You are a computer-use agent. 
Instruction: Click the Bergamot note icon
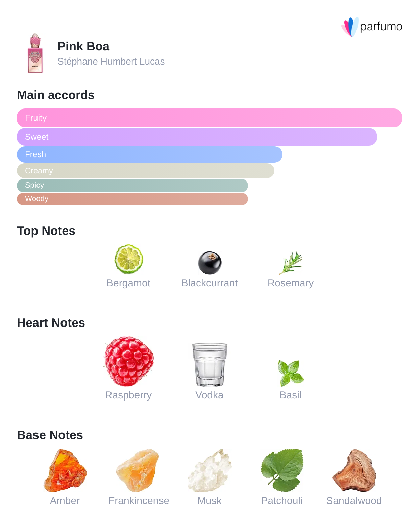[x=128, y=259]
